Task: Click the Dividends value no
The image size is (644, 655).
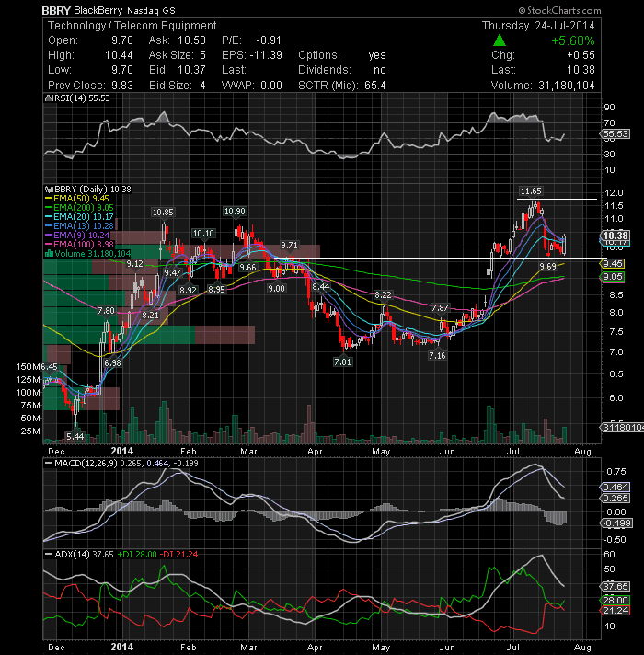Action: point(380,70)
